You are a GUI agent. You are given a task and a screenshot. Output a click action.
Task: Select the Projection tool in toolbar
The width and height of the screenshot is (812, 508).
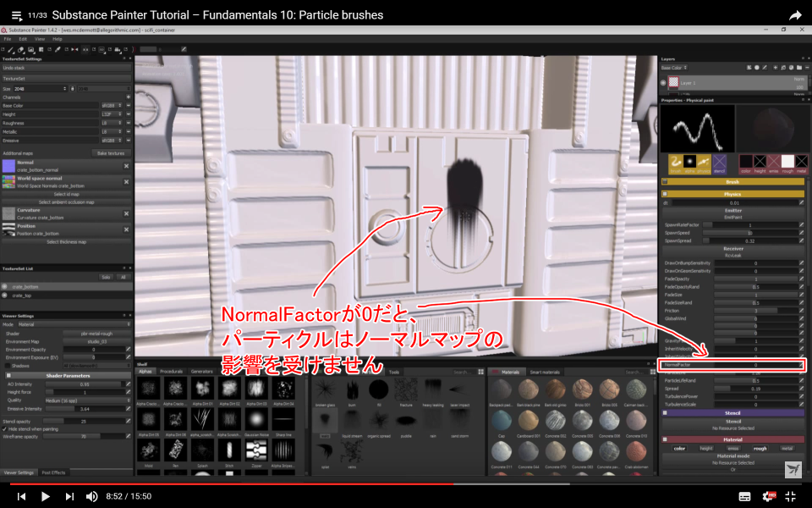click(x=31, y=50)
